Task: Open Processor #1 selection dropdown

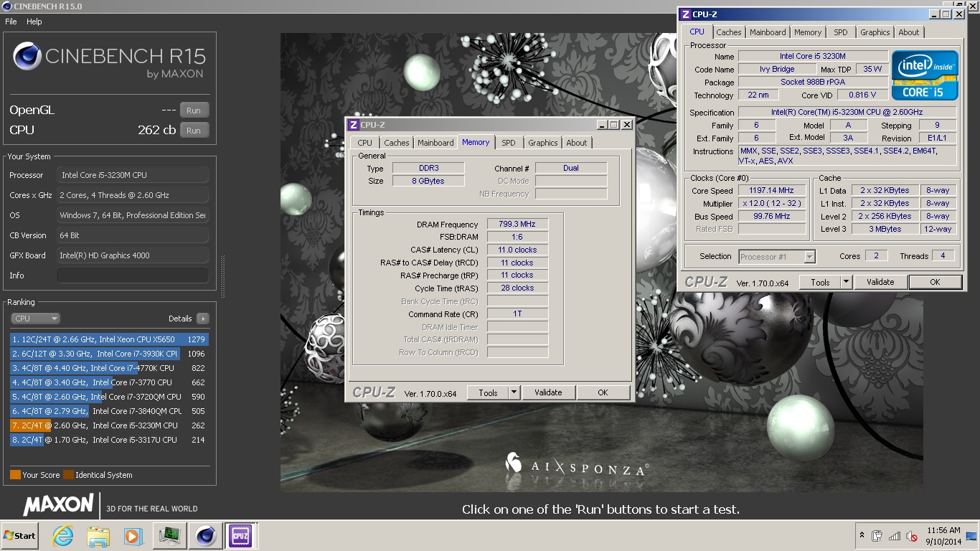Action: (x=777, y=256)
